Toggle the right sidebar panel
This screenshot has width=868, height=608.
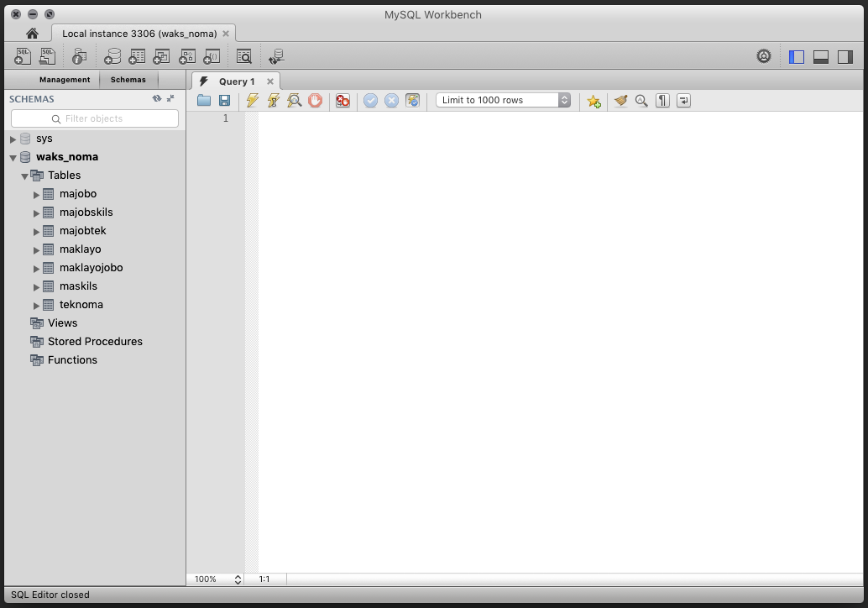845,56
